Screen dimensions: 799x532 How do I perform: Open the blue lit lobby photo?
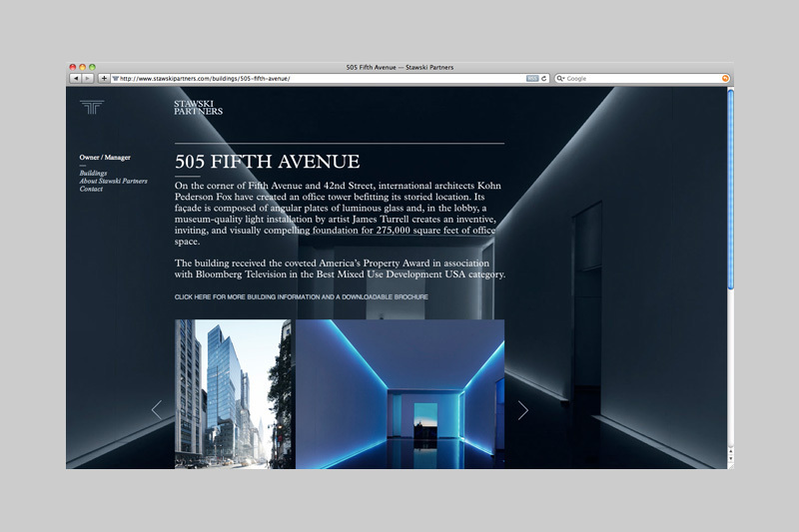[x=400, y=394]
